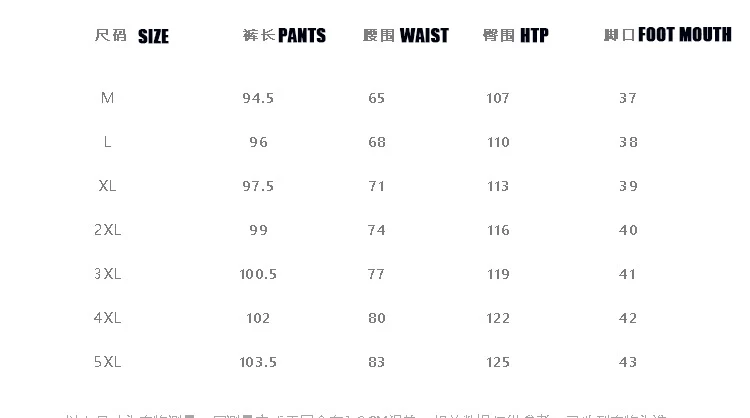Click the waist value 65
Screen dimensions: 750x418
377,98
